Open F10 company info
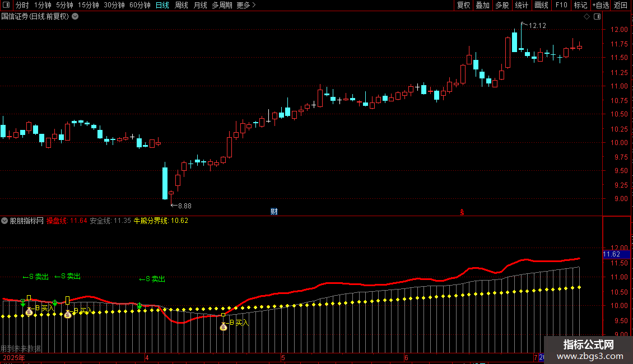Image resolution: width=633 pixels, height=364 pixels. pos(561,5)
